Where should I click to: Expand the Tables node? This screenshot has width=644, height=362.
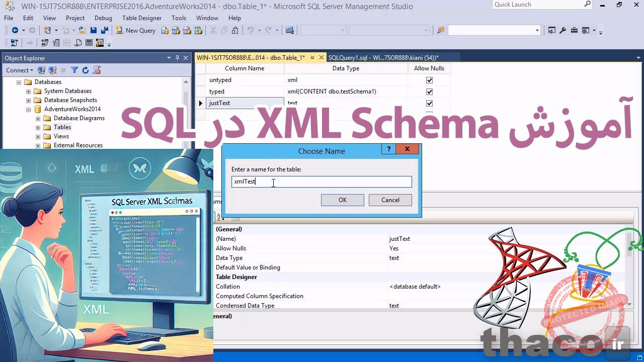pos(37,127)
